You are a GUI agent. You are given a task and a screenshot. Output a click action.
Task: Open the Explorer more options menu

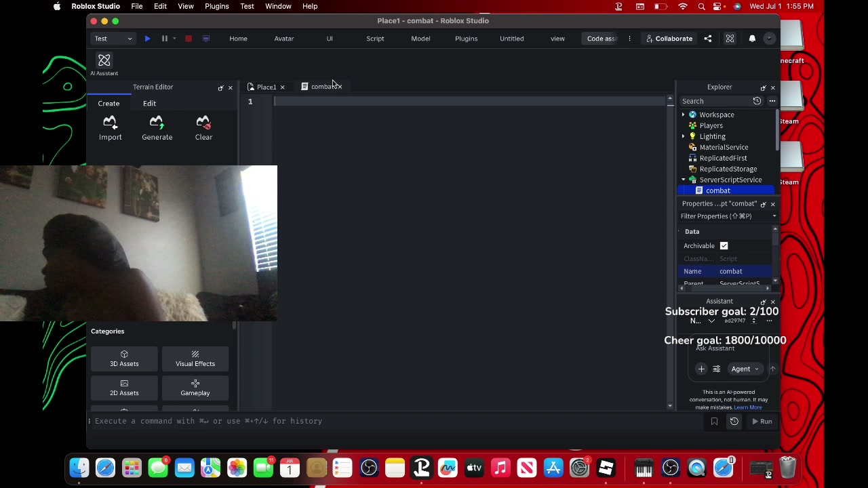(772, 101)
